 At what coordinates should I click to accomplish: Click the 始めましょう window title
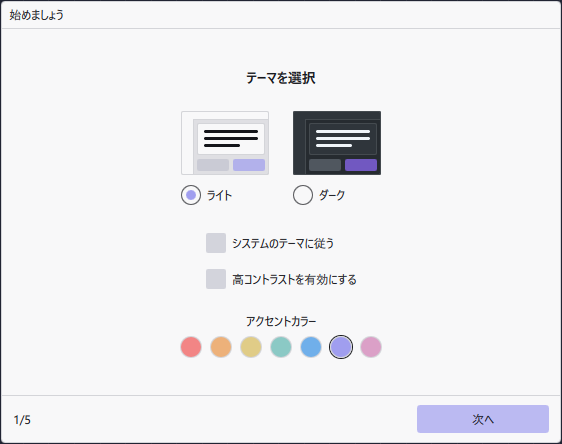tap(37, 15)
